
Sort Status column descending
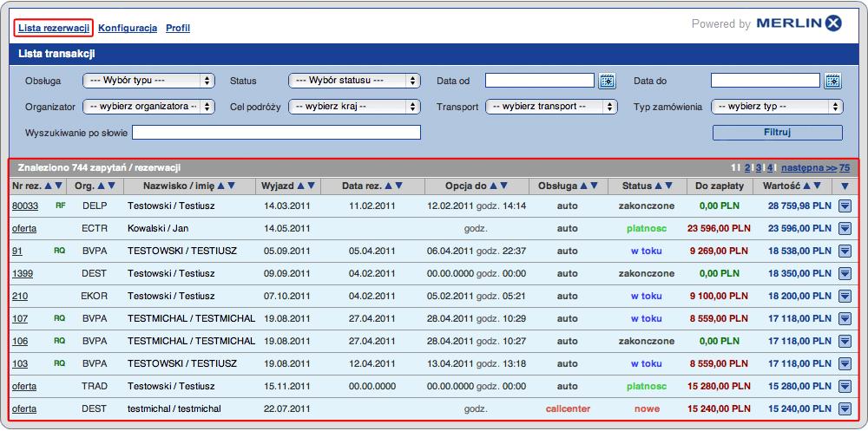click(x=668, y=186)
